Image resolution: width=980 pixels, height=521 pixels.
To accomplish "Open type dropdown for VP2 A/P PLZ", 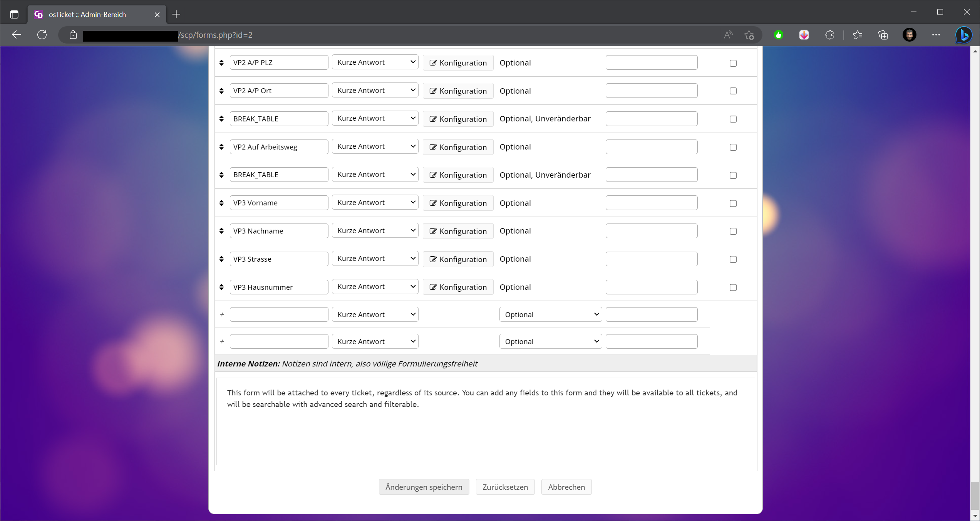I will click(x=375, y=62).
